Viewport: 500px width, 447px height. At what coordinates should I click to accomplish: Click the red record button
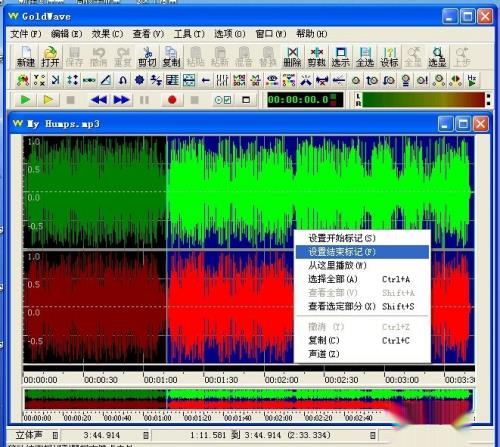click(x=172, y=99)
